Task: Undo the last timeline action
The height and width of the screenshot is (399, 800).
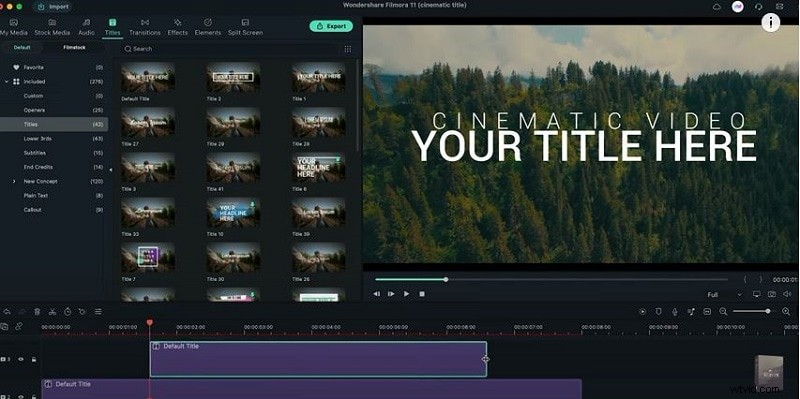Action: 7,311
